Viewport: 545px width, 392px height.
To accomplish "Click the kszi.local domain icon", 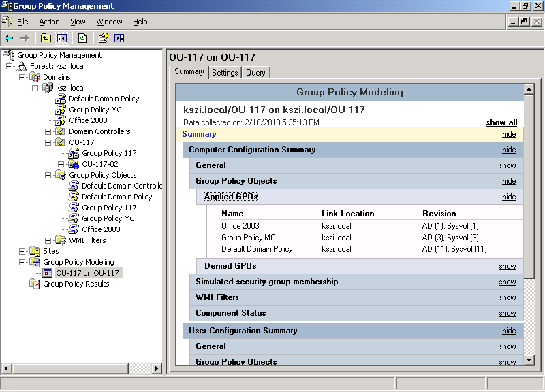I will point(48,88).
